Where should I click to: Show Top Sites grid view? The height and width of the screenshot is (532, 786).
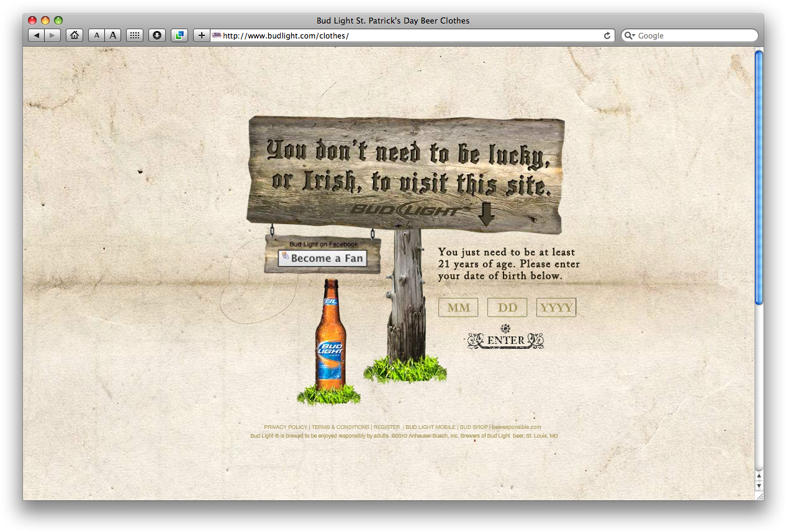pos(135,35)
